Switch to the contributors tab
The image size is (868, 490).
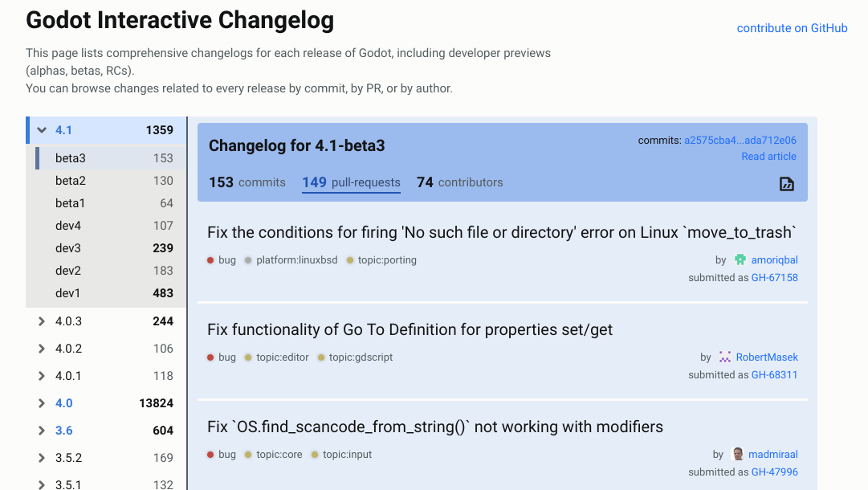tap(459, 182)
